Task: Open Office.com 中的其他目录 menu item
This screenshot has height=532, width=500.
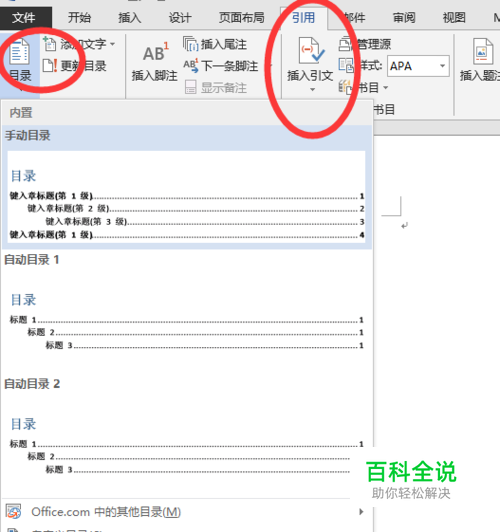Action: click(186, 512)
